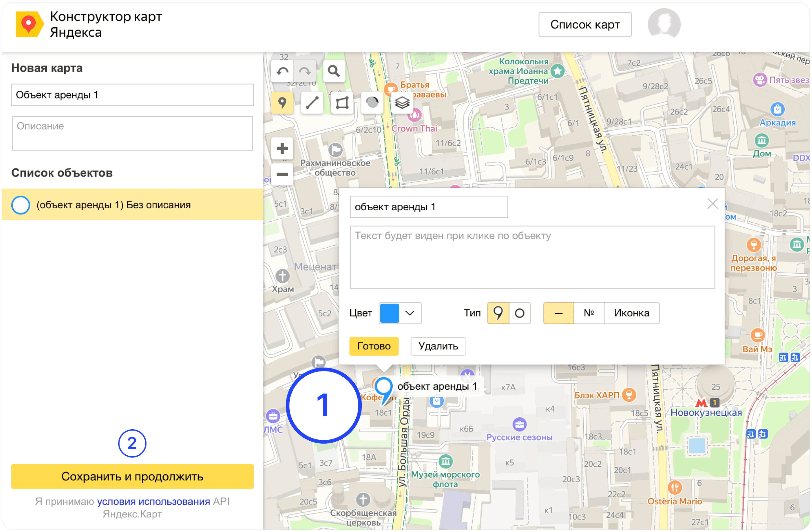Click the blue placemark on the map
Viewport: 812px width, 532px height.
point(383,390)
